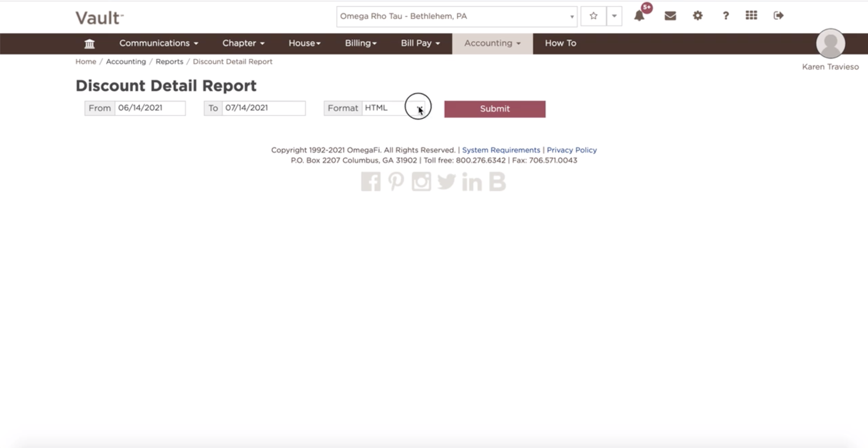The width and height of the screenshot is (868, 448).
Task: Open the chapter selector Omega Rho Tau
Action: tap(456, 16)
